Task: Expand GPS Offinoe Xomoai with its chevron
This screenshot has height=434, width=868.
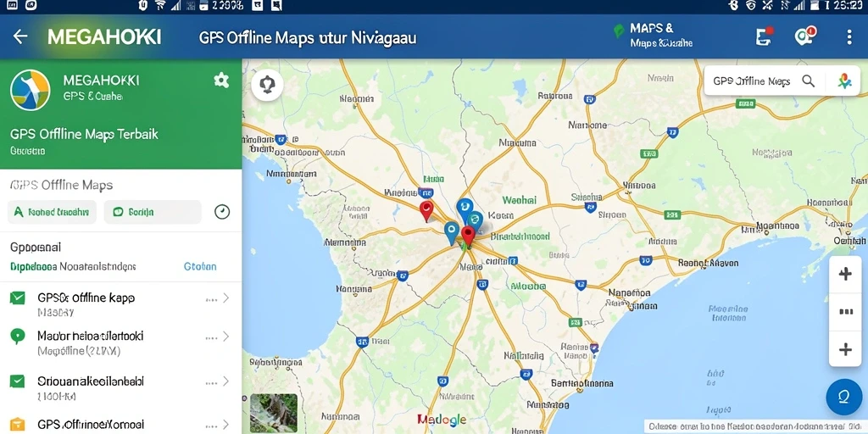Action: [225, 425]
